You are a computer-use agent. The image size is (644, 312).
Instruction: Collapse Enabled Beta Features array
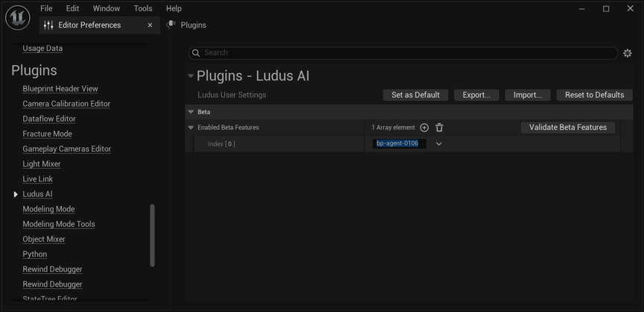191,128
